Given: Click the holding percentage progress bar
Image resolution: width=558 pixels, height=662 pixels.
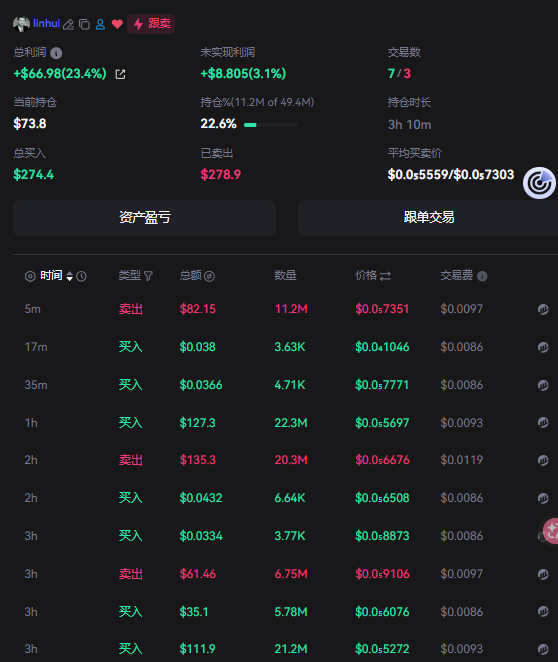Looking at the screenshot, I should (x=271, y=125).
